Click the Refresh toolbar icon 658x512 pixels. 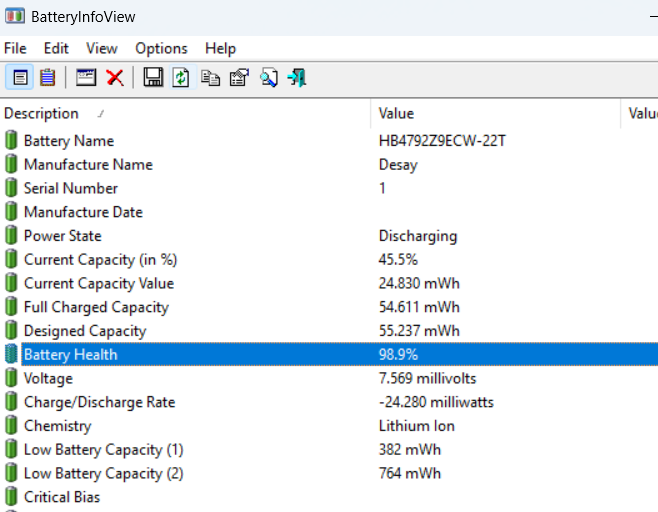pos(181,78)
